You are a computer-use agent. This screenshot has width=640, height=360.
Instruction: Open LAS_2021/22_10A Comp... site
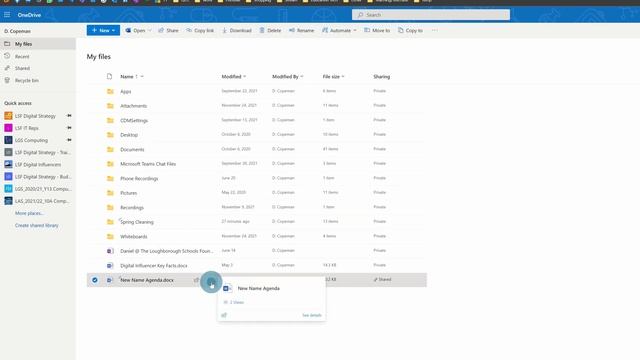tap(42, 201)
